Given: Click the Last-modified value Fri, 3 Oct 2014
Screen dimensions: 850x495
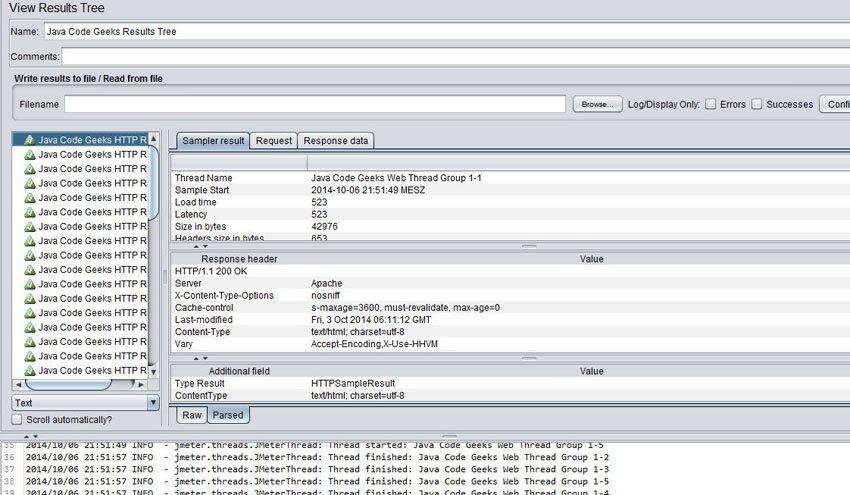Looking at the screenshot, I should click(x=371, y=320).
